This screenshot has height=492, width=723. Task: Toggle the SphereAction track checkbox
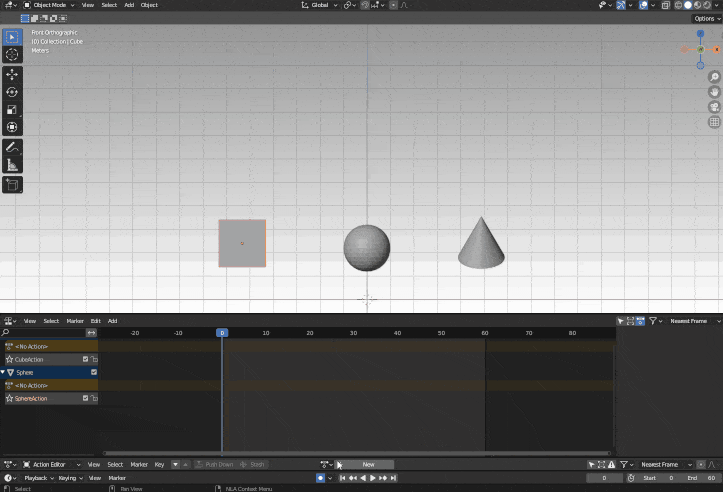pos(86,398)
